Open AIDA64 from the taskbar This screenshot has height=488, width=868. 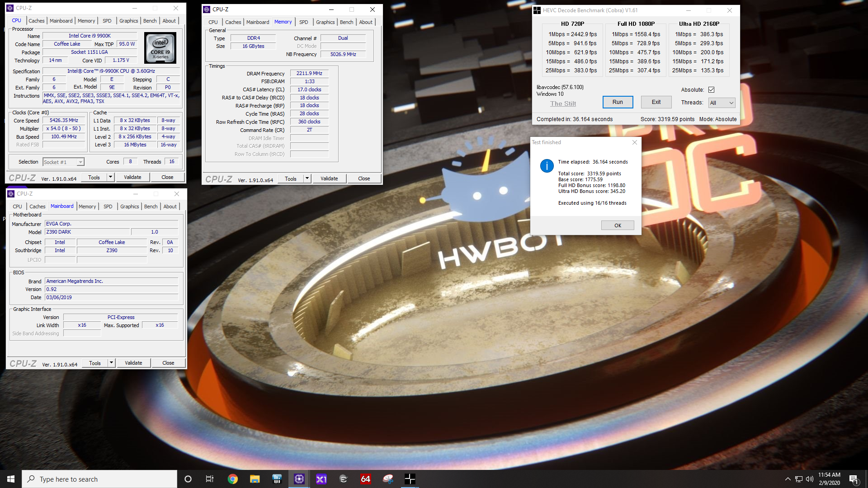[x=366, y=479]
